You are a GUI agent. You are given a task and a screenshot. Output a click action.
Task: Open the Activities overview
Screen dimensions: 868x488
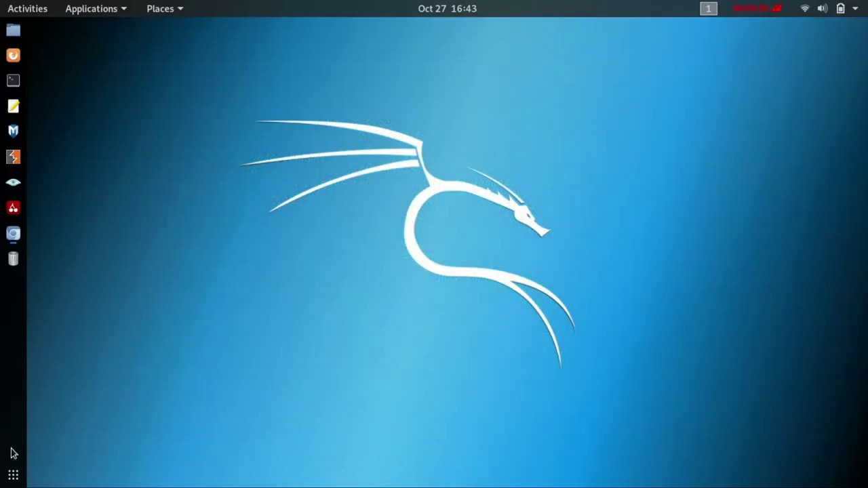(27, 8)
